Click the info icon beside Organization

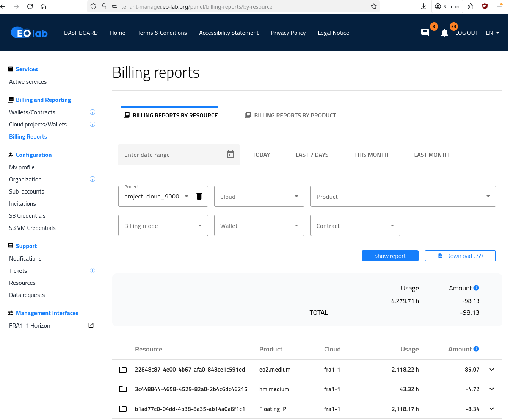93,180
